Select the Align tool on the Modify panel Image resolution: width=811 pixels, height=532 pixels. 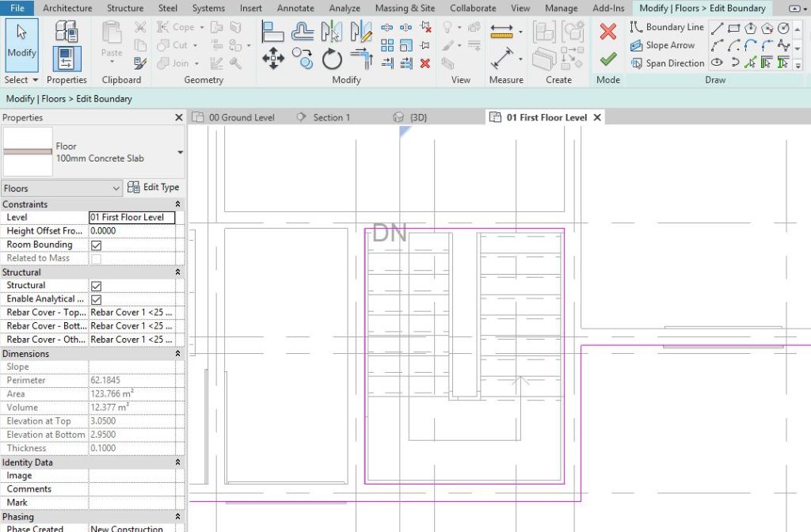point(272,32)
